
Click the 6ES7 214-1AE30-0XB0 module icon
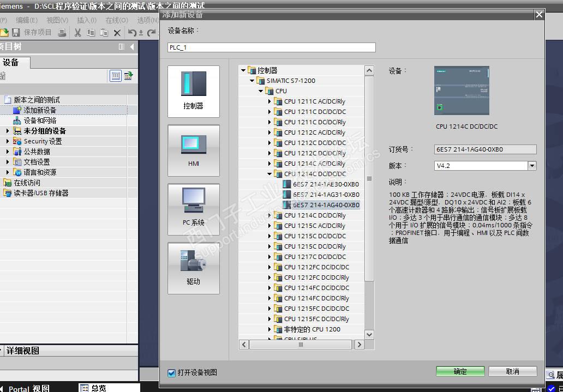pyautogui.click(x=286, y=184)
